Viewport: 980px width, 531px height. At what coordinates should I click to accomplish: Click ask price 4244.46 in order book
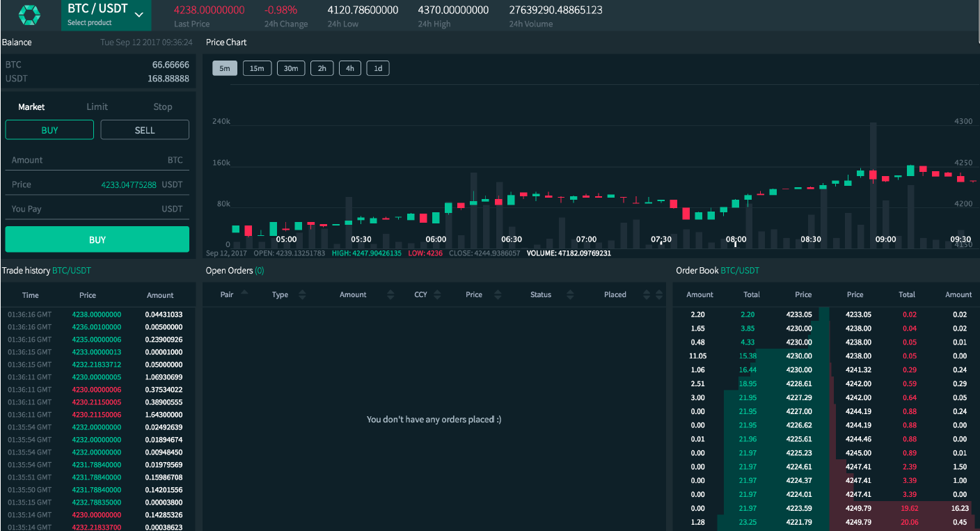click(858, 439)
